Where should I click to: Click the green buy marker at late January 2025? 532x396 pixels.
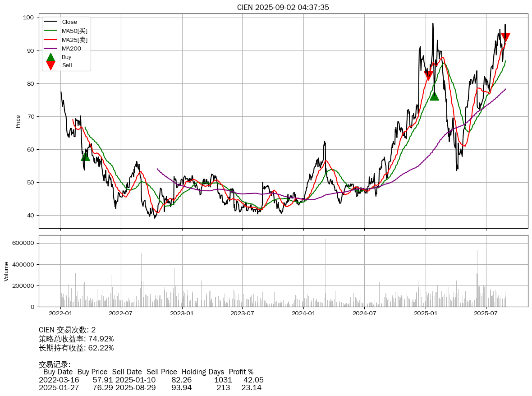(434, 96)
